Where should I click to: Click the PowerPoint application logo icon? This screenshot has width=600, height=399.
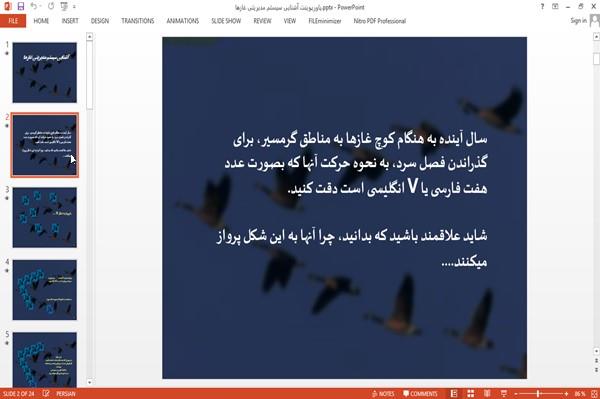point(7,7)
